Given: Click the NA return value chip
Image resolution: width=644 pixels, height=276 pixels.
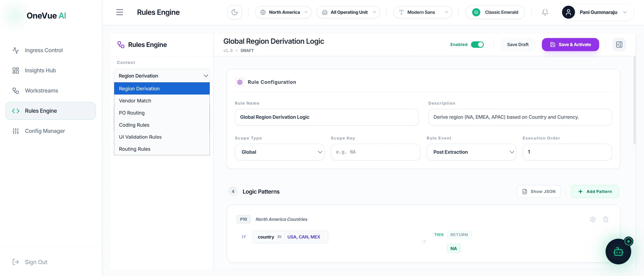Looking at the screenshot, I should click(454, 248).
